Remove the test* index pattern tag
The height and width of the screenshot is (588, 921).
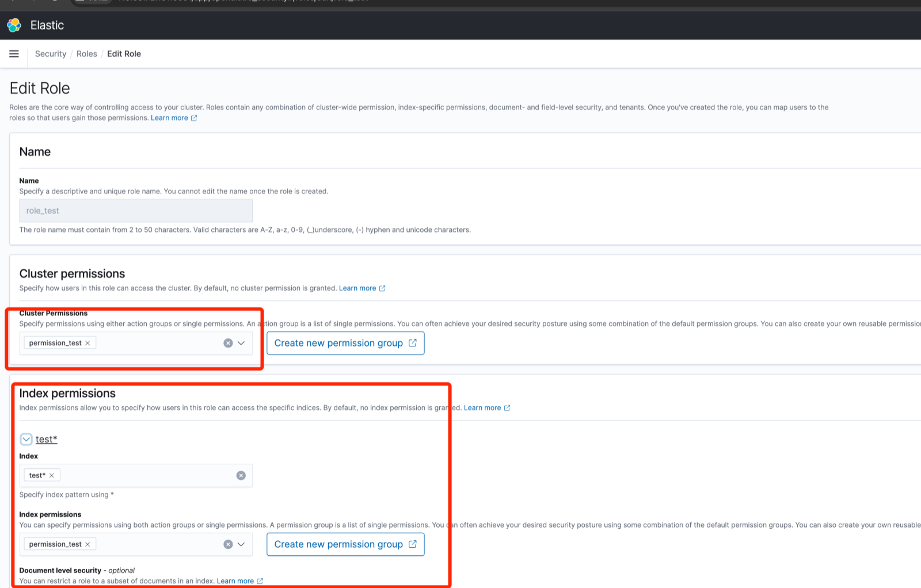point(52,475)
